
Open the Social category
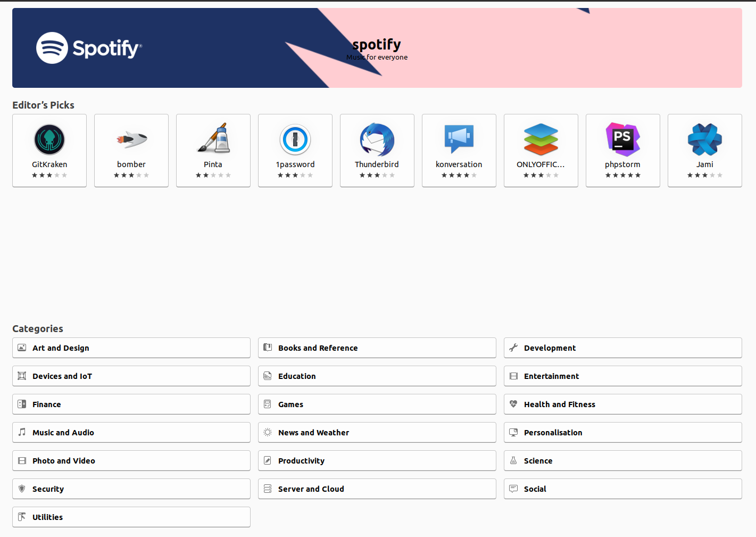[x=623, y=489]
